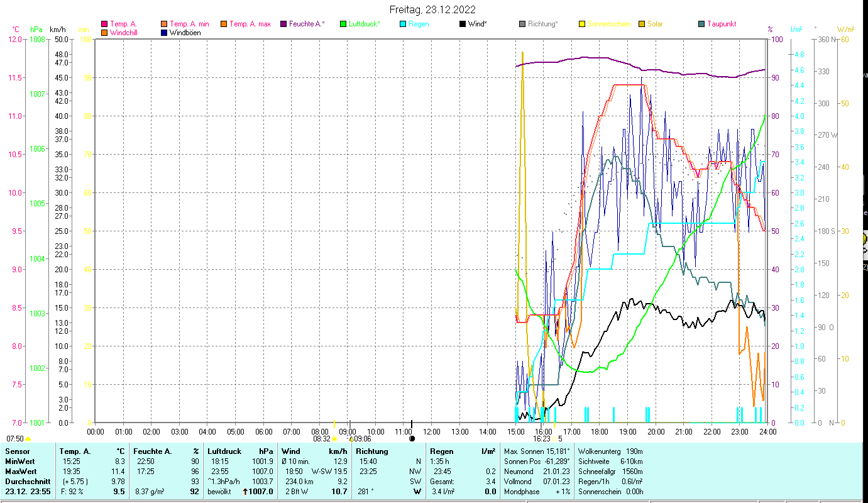Click the purple Feuchte A.* legend swatch

(284, 24)
